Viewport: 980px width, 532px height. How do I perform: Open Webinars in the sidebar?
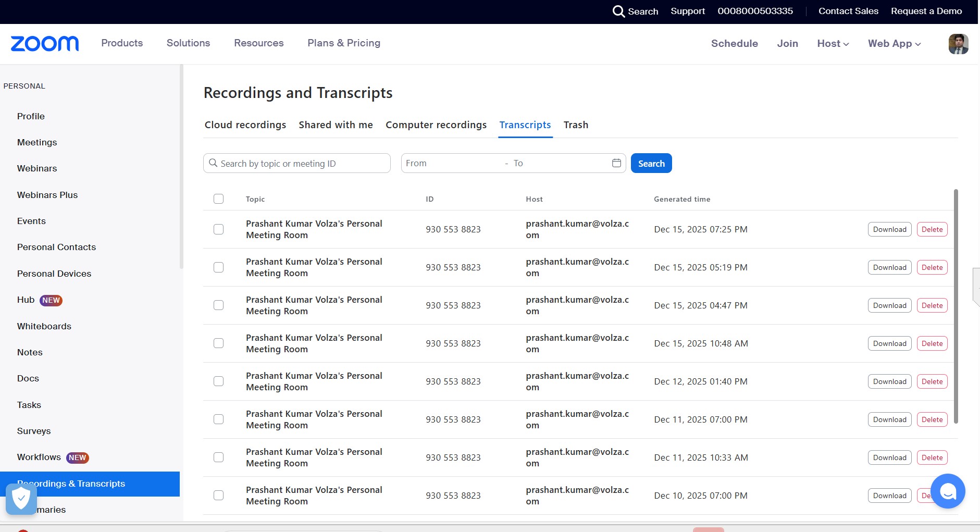click(37, 168)
